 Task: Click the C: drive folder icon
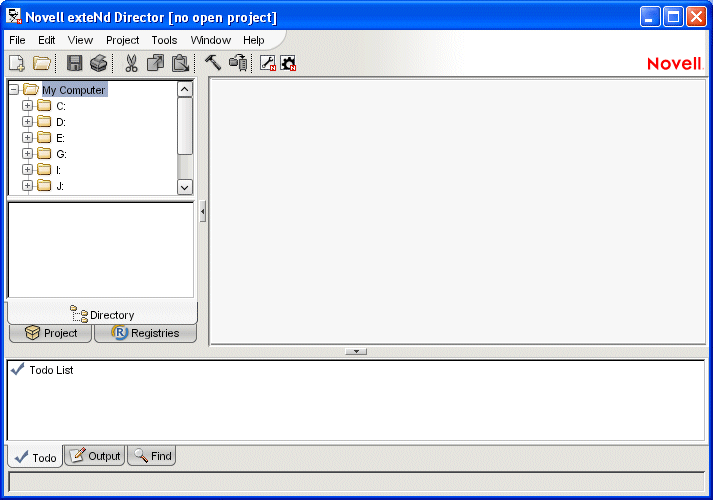point(44,105)
